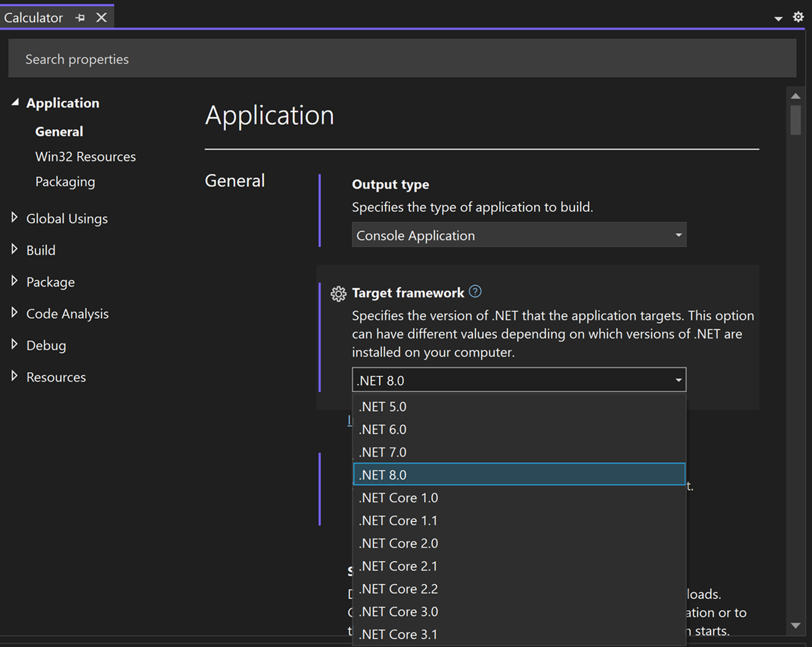Click the scrollbar down arrow

pos(795,626)
